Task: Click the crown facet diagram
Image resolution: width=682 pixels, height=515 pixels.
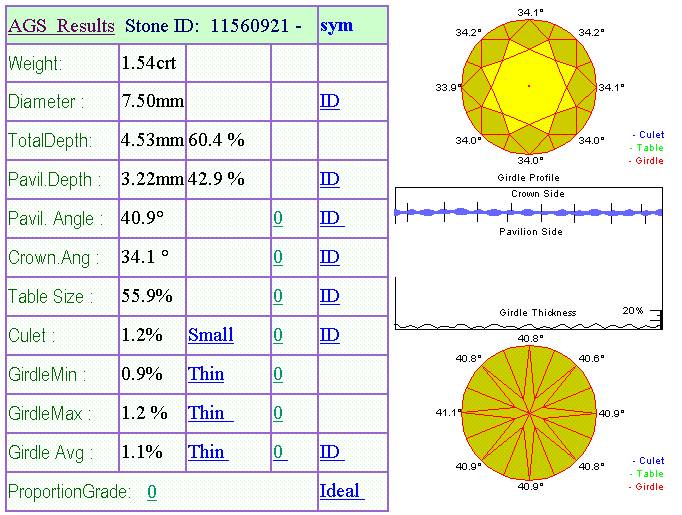Action: [529, 86]
